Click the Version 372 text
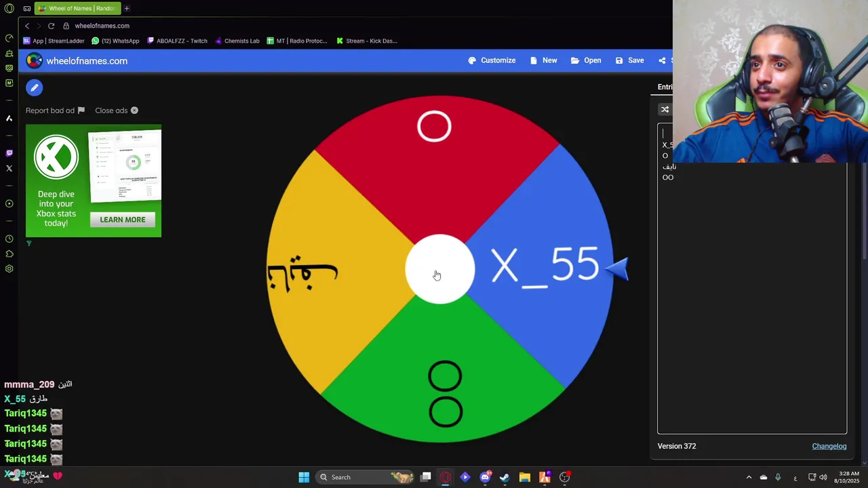Viewport: 868px width, 488px height. [677, 446]
